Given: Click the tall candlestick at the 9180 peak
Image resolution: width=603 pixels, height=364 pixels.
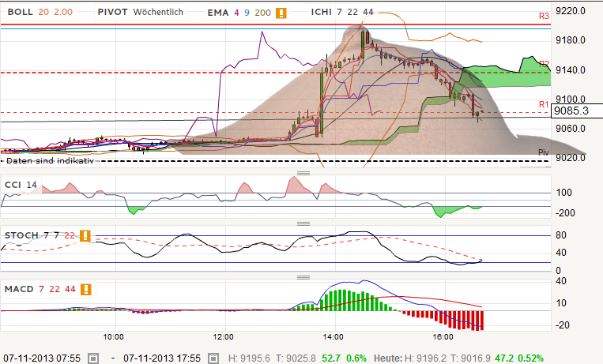Looking at the screenshot, I should [363, 44].
